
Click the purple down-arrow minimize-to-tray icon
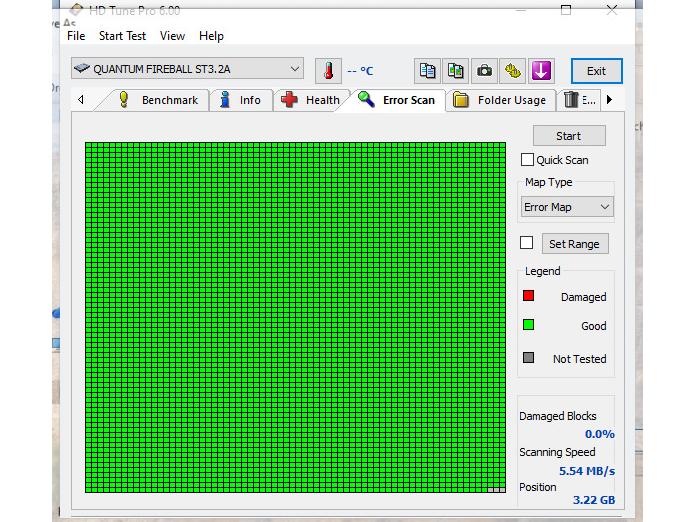(x=541, y=71)
